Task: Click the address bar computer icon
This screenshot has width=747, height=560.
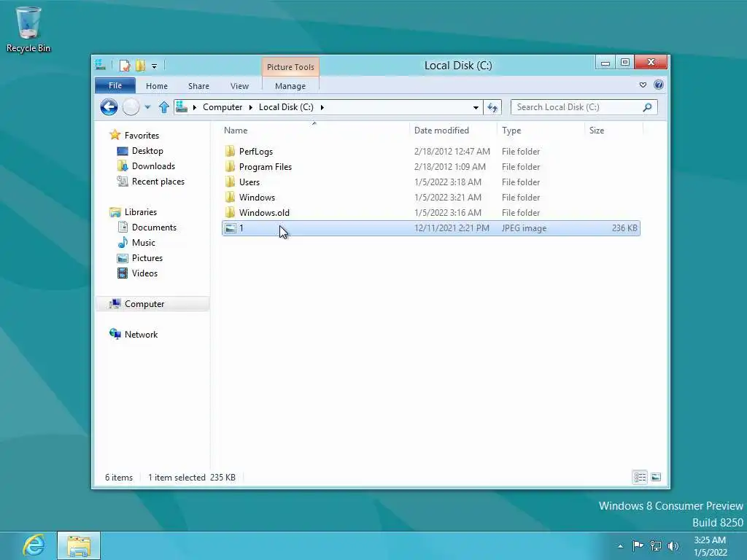Action: [182, 107]
